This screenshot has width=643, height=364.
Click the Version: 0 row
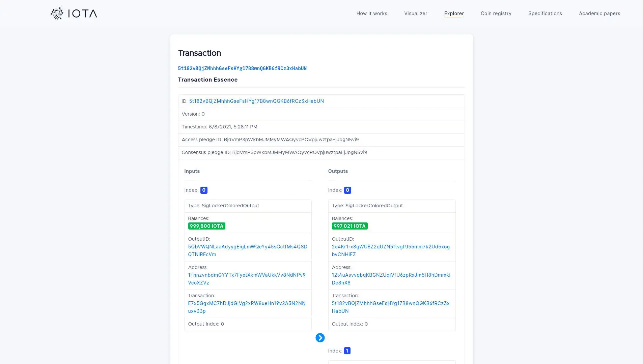pyautogui.click(x=321, y=114)
